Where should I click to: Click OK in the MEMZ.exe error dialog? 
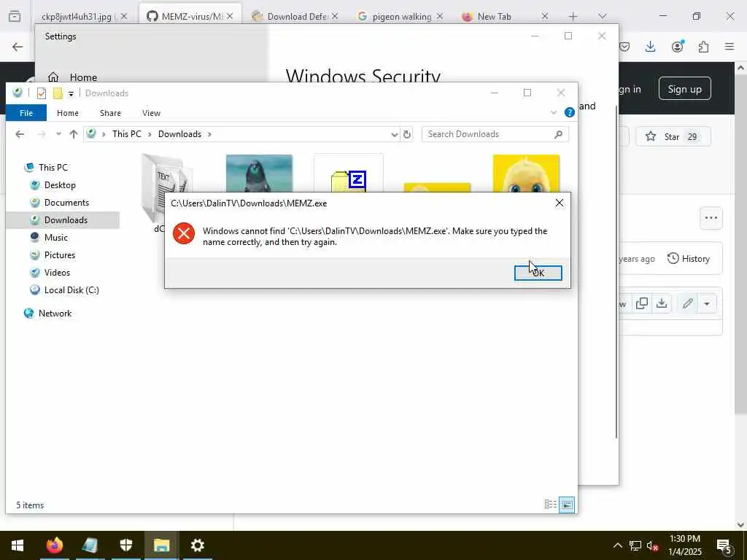pos(538,273)
